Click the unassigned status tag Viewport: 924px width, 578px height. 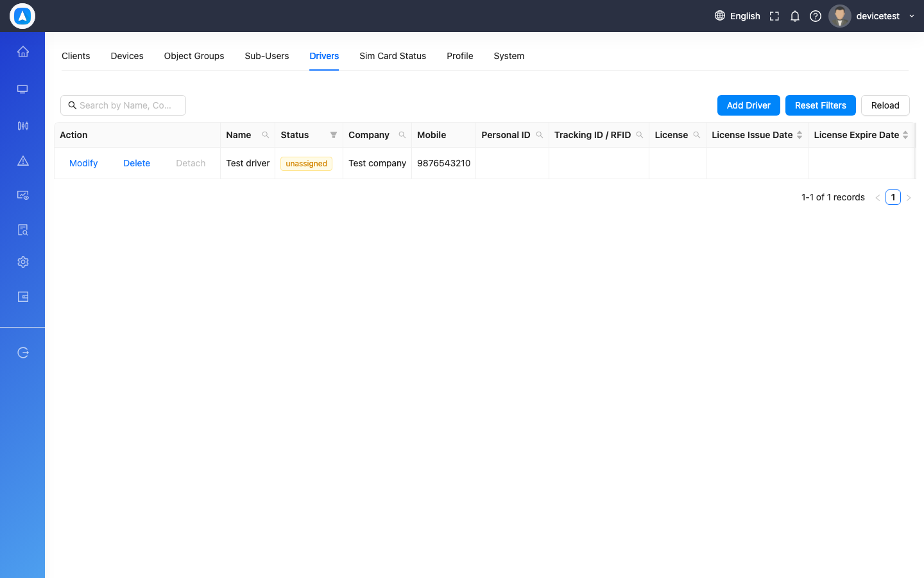(307, 164)
